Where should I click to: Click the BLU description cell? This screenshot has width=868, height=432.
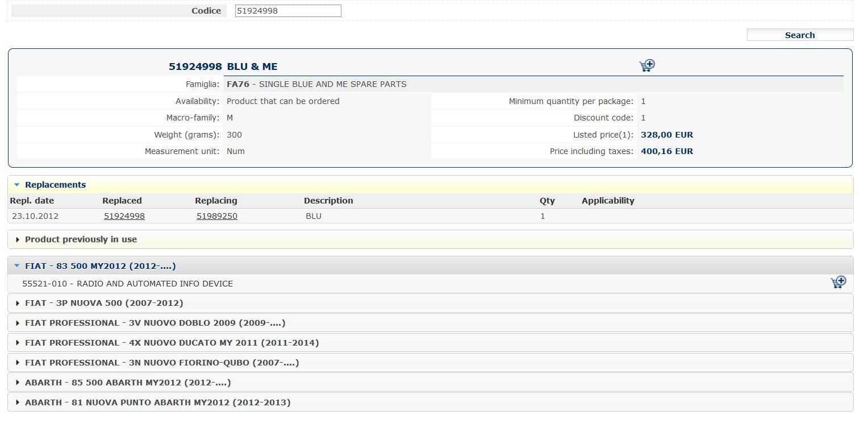(314, 216)
